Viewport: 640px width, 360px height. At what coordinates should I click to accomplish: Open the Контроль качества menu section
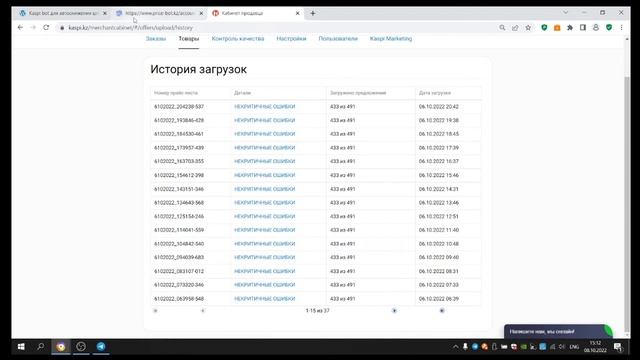click(x=238, y=39)
